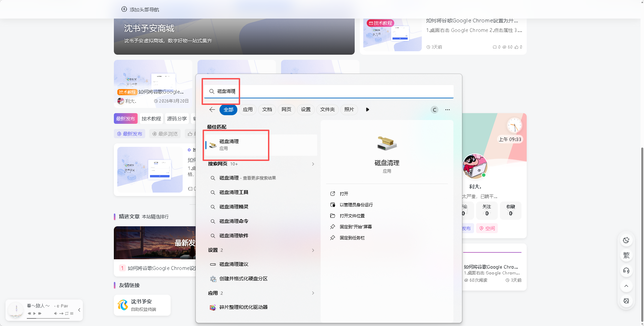Open 磁盘清理建议 in settings results
The image size is (644, 326).
pos(234,264)
